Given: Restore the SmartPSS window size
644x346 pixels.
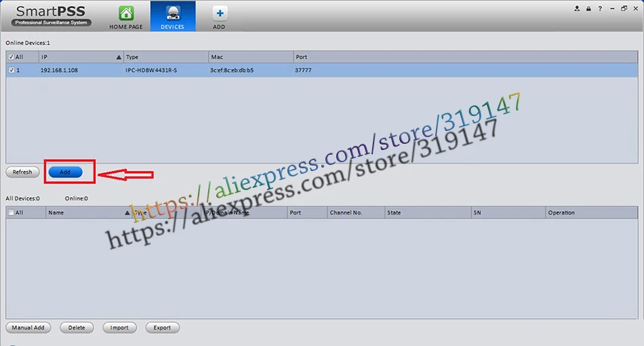Looking at the screenshot, I should pos(624,8).
